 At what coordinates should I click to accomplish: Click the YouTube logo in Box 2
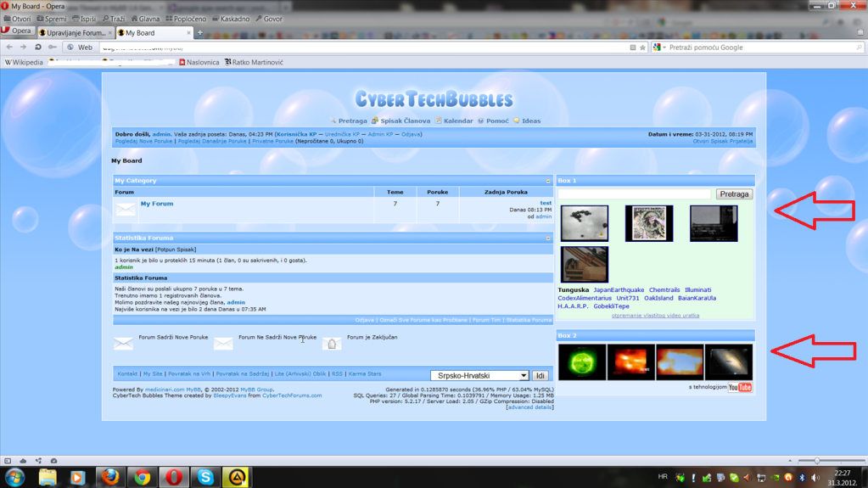740,387
